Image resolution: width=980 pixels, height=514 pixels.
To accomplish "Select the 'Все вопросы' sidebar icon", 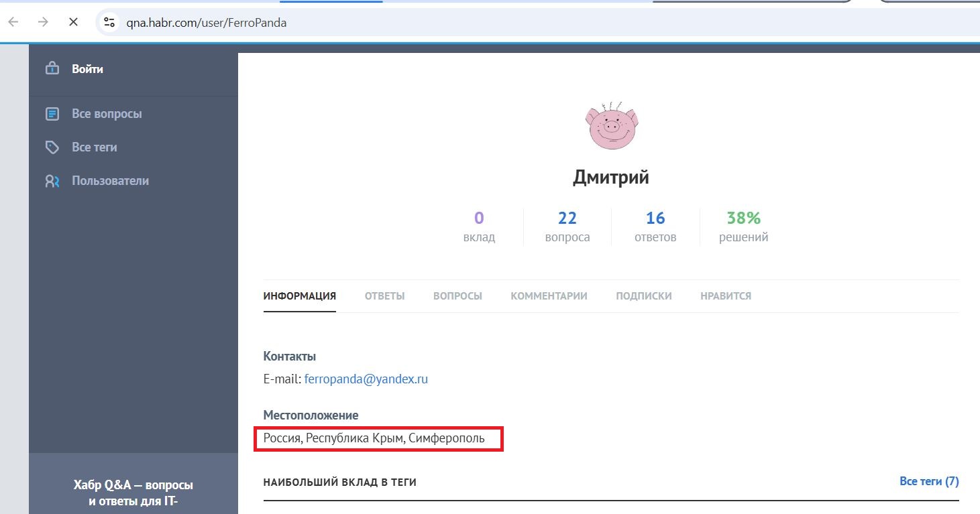I will coord(52,113).
